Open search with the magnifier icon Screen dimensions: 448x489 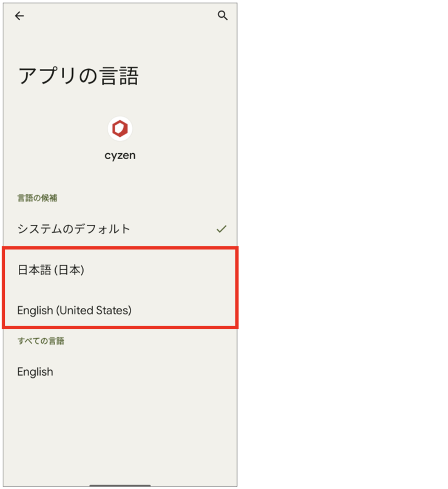pyautogui.click(x=223, y=15)
